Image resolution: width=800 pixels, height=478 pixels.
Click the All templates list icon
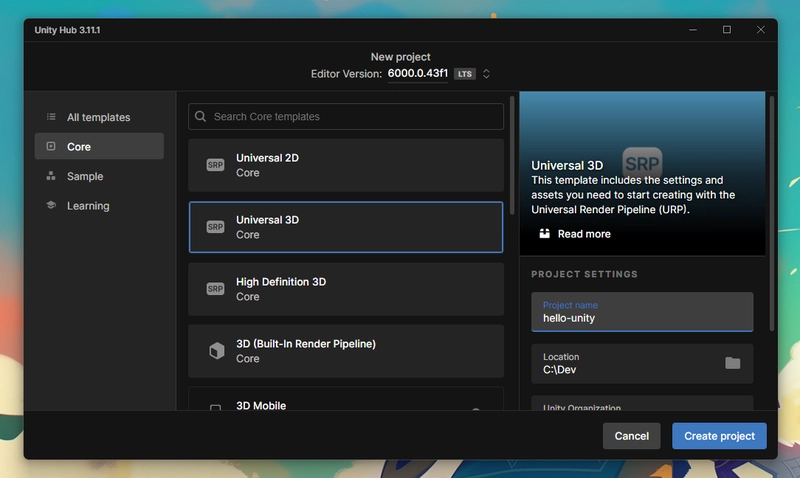[51, 117]
